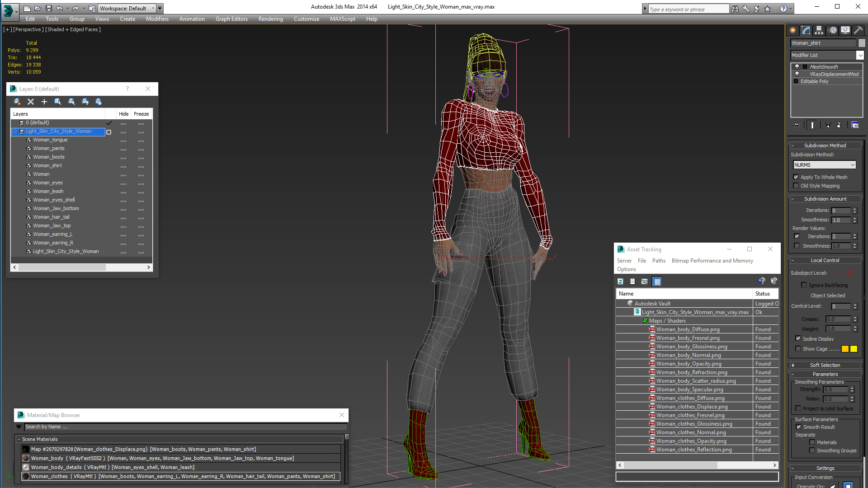Switch Asset Tracking to table view icon
This screenshot has width=868, height=488.
pyautogui.click(x=657, y=282)
